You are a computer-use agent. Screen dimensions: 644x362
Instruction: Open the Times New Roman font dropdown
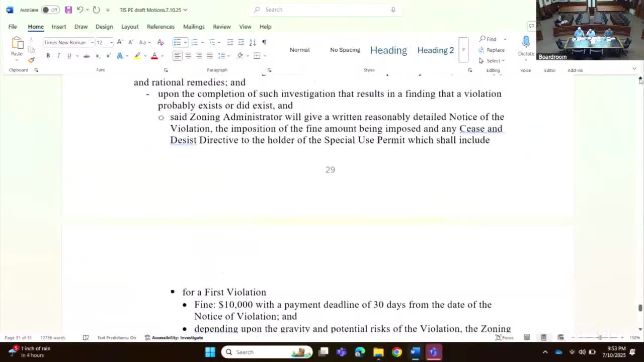92,43
